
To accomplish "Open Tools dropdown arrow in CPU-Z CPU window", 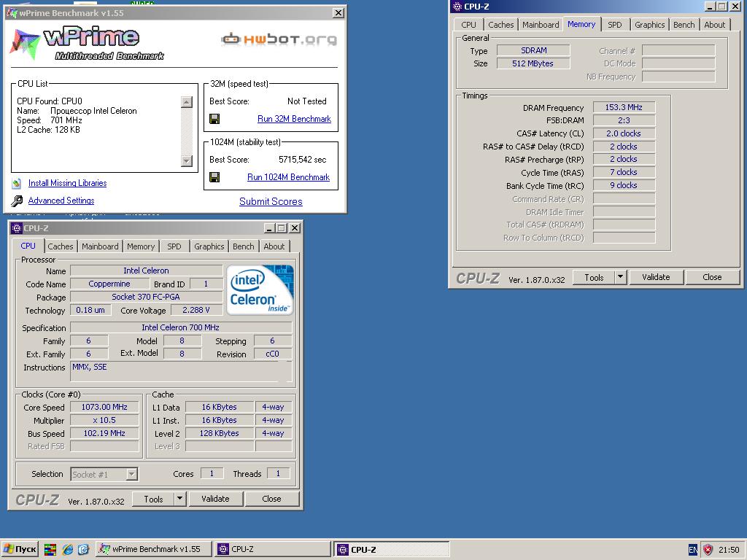I will click(x=179, y=499).
